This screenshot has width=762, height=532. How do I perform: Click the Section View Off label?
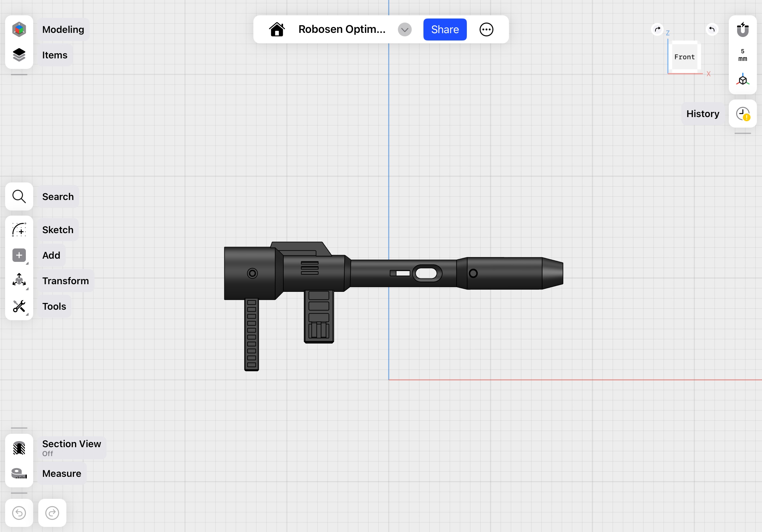pos(71,448)
